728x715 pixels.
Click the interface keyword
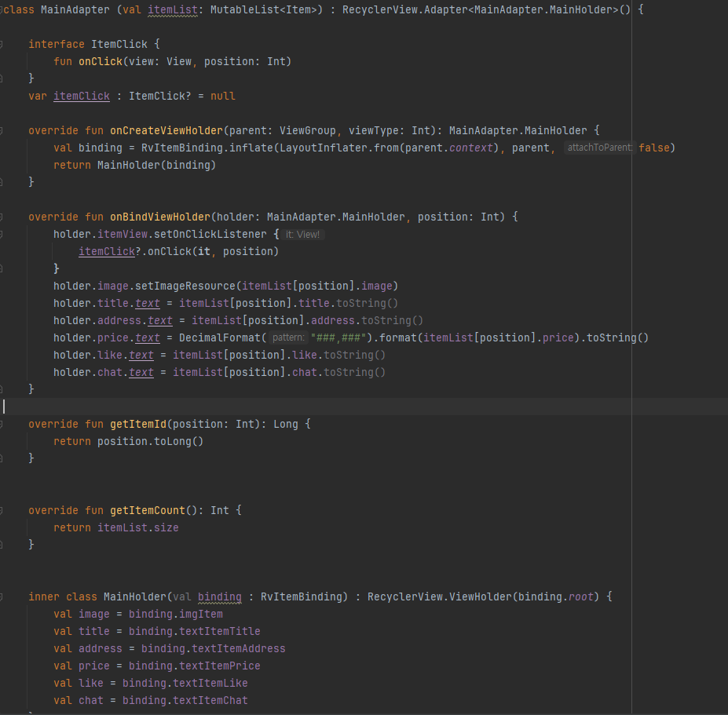point(57,44)
